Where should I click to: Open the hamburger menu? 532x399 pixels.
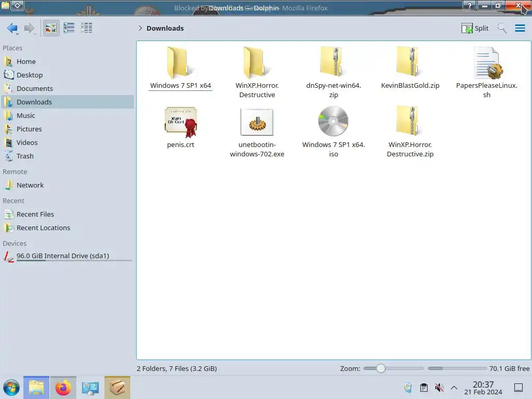520,28
